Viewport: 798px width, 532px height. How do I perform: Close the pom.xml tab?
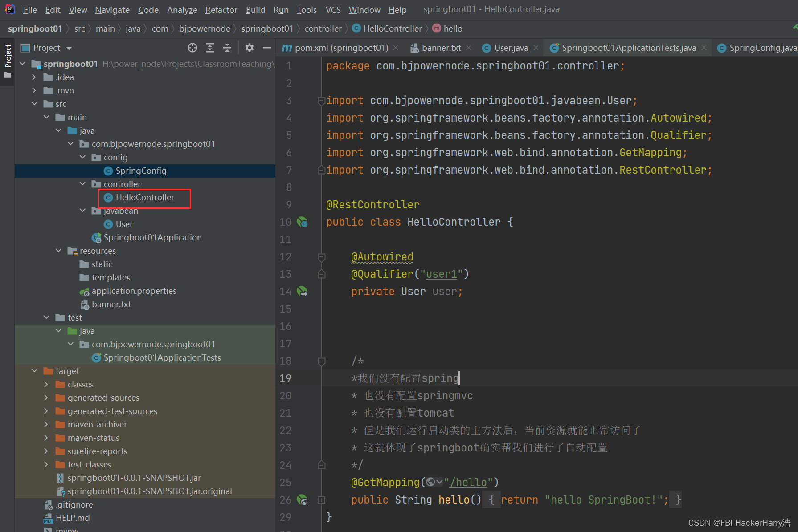click(396, 48)
